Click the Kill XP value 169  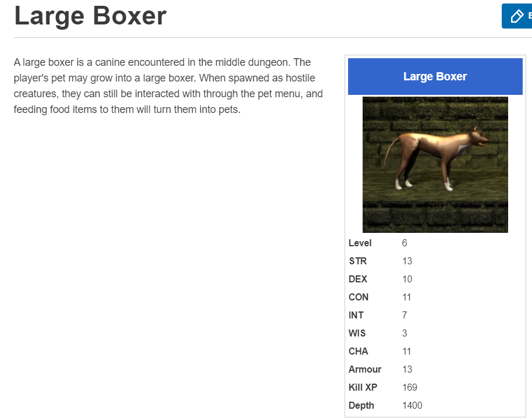point(410,387)
